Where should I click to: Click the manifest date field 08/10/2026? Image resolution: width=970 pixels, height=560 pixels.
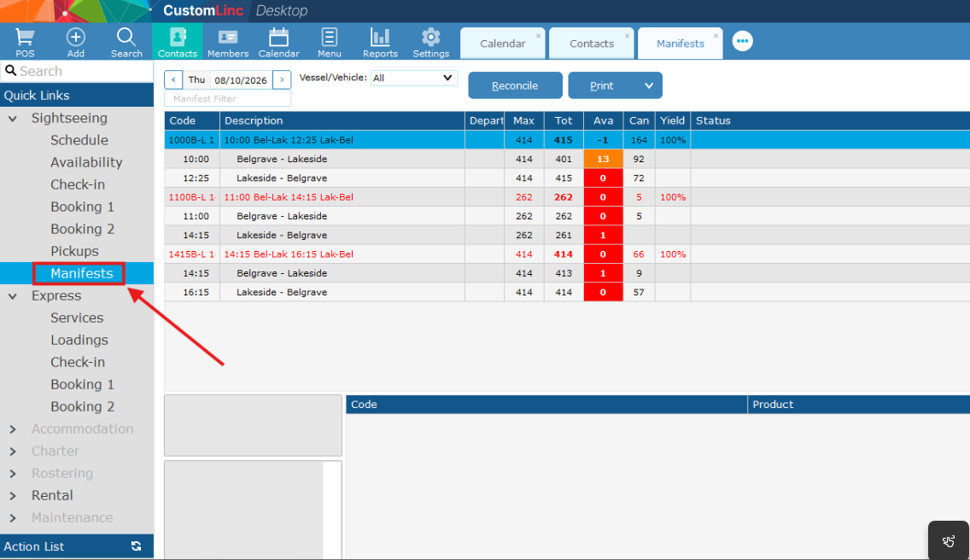tap(241, 80)
